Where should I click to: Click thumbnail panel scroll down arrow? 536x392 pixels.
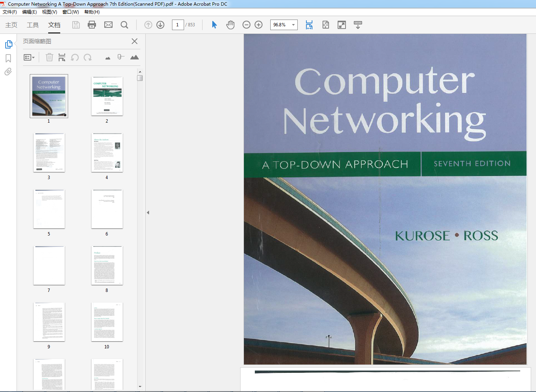[x=140, y=386]
